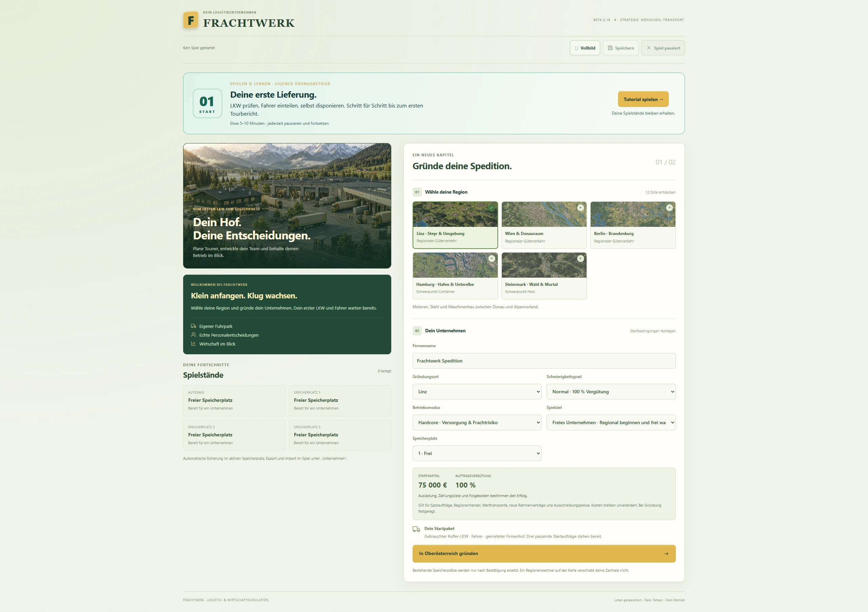Click the chart icon beside Wirtschaft im Blick
Image resolution: width=868 pixels, height=612 pixels.
point(194,343)
